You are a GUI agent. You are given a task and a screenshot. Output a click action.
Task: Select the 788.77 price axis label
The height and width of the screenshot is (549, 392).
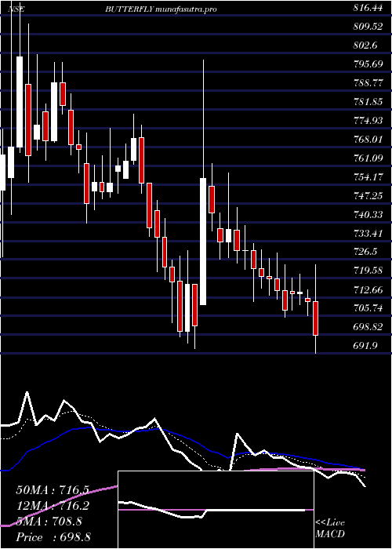(x=368, y=83)
